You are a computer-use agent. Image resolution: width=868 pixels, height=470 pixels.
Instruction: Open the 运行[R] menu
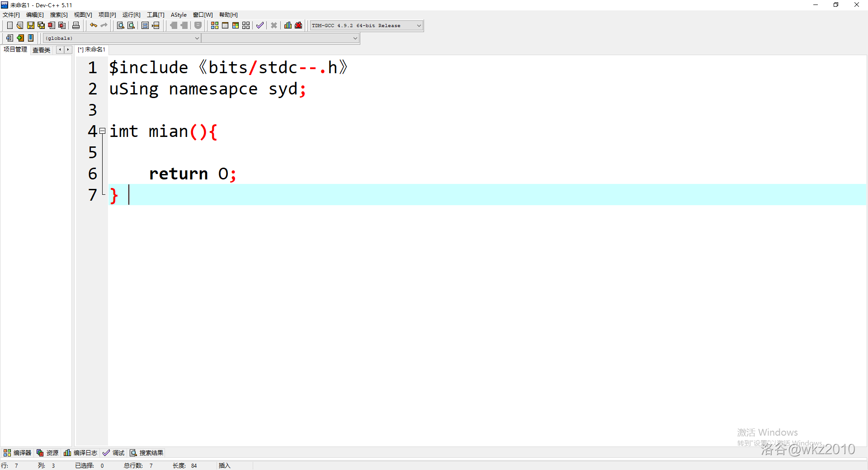(x=131, y=15)
